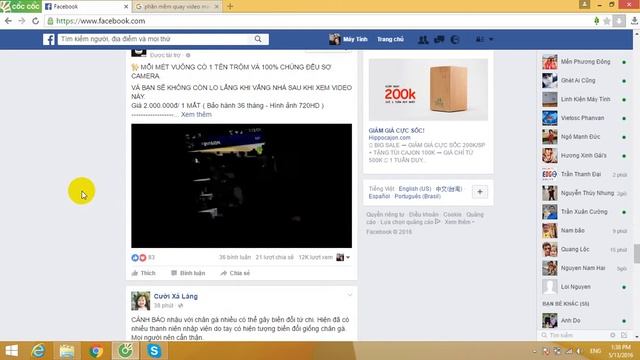Click browser back arrow

point(8,21)
